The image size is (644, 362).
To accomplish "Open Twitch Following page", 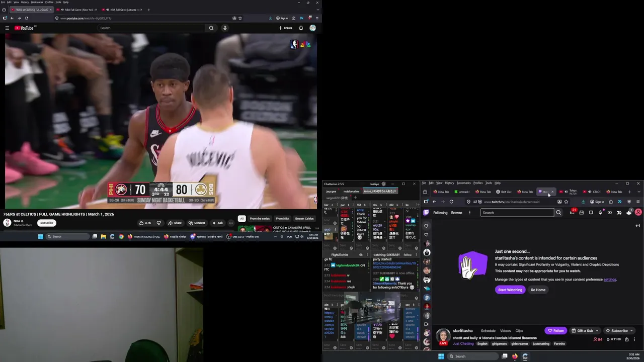I will (440, 213).
